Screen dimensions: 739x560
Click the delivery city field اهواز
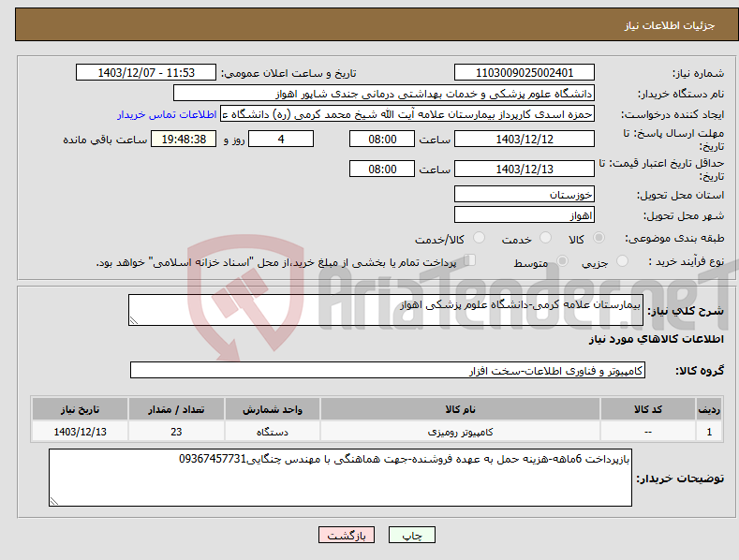(x=525, y=215)
